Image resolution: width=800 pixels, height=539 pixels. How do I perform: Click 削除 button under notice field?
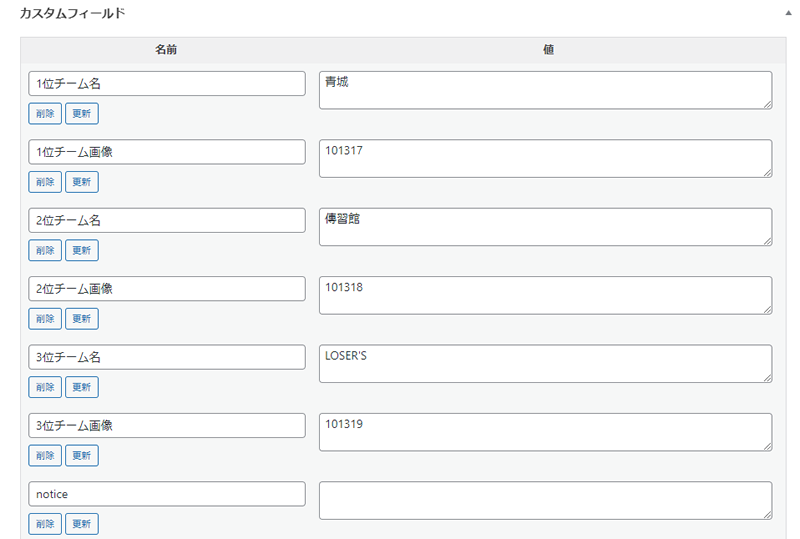[45, 524]
